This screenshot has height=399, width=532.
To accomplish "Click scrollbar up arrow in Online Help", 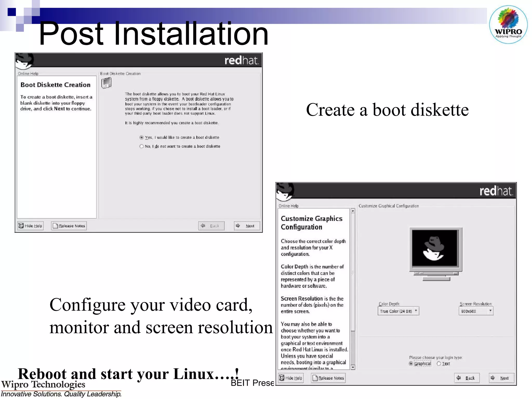I will (353, 211).
